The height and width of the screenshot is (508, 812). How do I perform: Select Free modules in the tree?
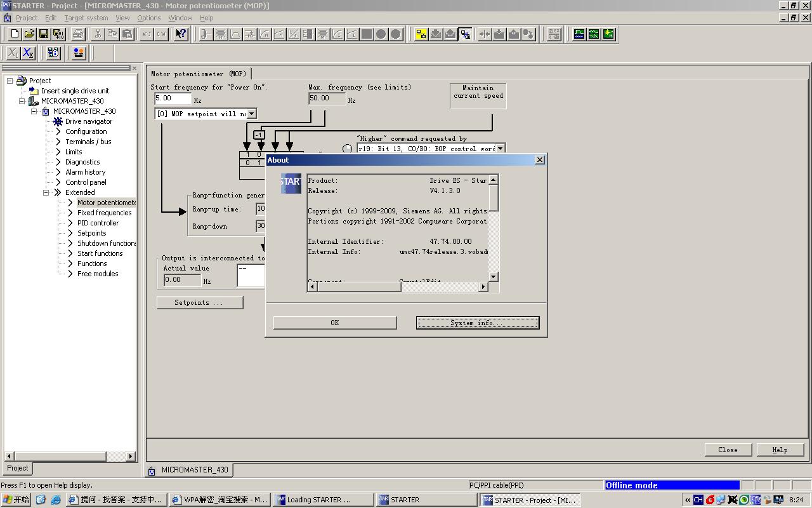click(98, 274)
